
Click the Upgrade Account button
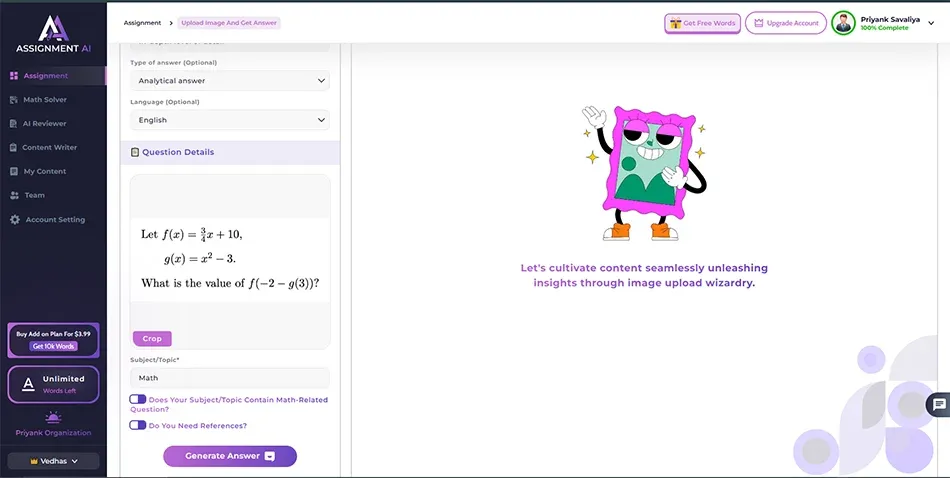[785, 23]
